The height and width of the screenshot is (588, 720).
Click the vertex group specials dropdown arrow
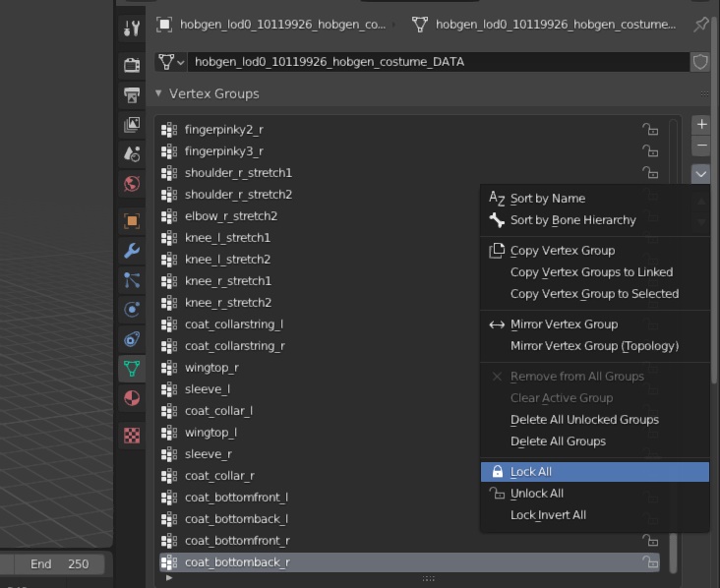point(700,173)
